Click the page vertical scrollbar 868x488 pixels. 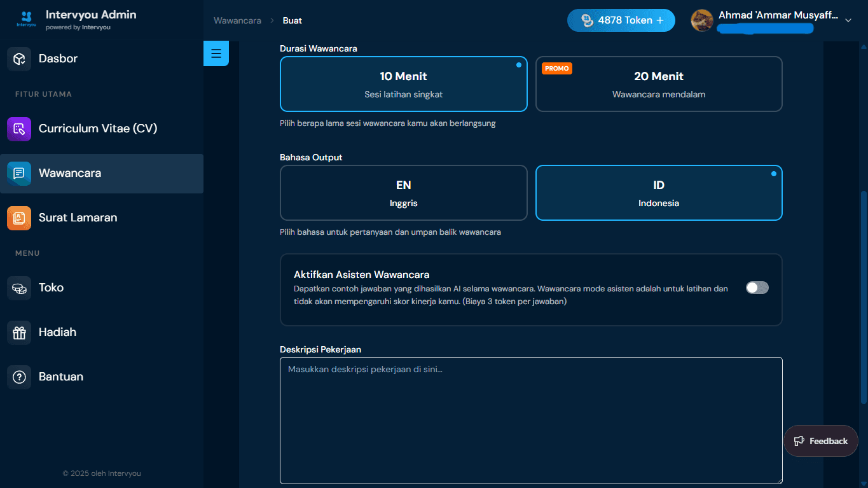tap(863, 297)
